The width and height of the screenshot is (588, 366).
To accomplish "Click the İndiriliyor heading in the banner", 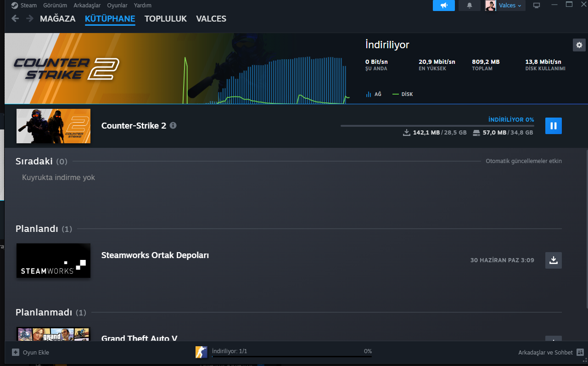I will click(x=387, y=45).
